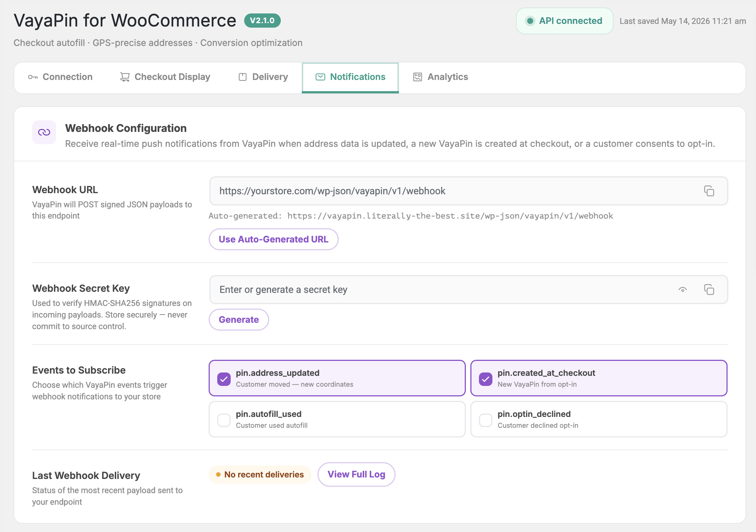The image size is (756, 532).
Task: Open the View Full Log button
Action: coord(356,474)
